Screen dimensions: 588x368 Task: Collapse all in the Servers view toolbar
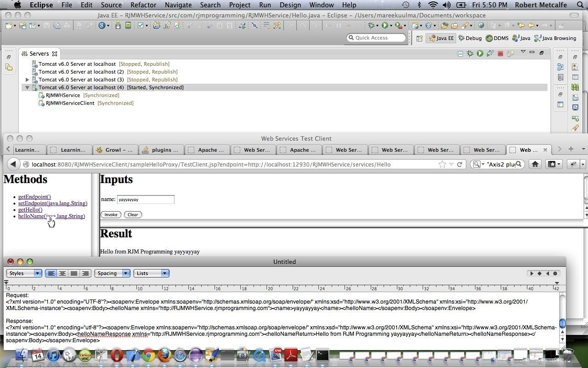[460, 53]
